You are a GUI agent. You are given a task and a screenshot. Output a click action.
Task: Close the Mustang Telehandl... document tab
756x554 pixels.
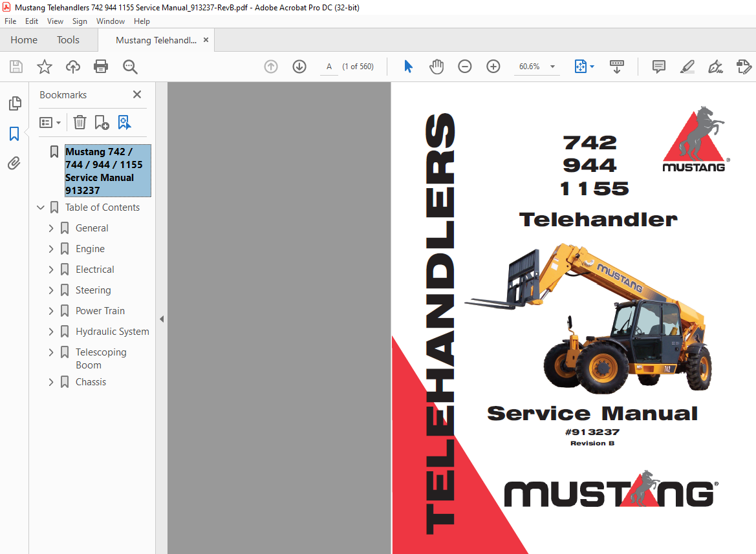pyautogui.click(x=206, y=40)
